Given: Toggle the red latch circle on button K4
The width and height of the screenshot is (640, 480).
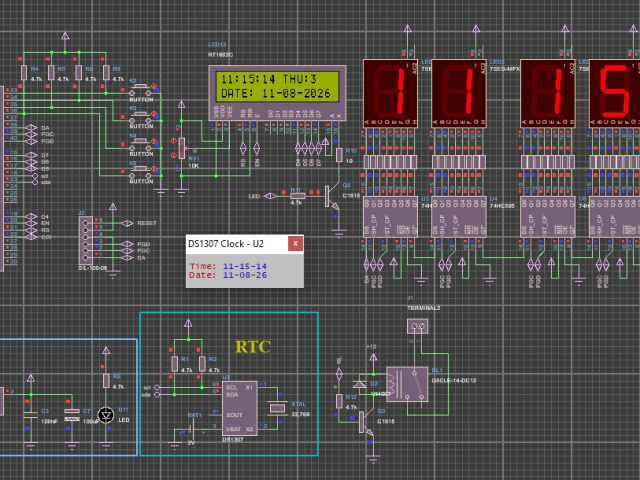Looking at the screenshot, I should pyautogui.click(x=154, y=141).
